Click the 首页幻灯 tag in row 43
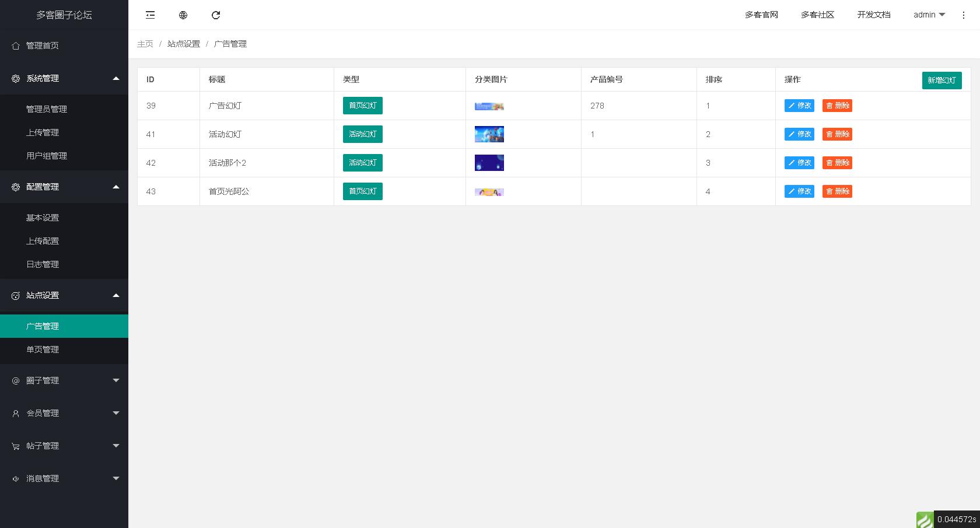Viewport: 980px width, 528px height. click(x=363, y=191)
